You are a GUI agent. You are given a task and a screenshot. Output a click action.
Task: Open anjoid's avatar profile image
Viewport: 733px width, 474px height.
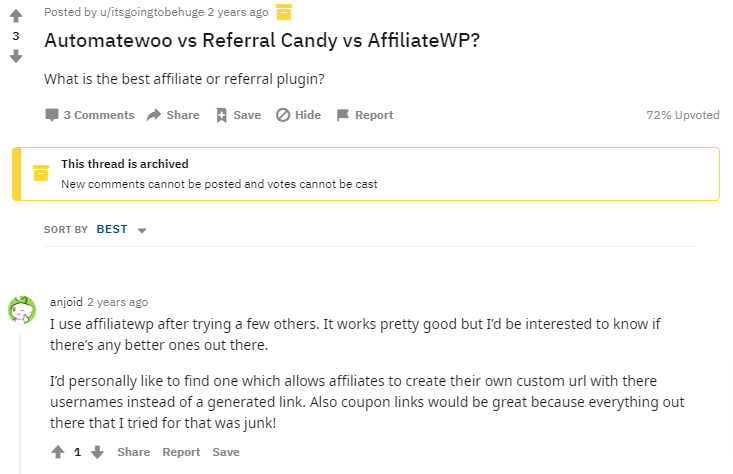(x=22, y=309)
